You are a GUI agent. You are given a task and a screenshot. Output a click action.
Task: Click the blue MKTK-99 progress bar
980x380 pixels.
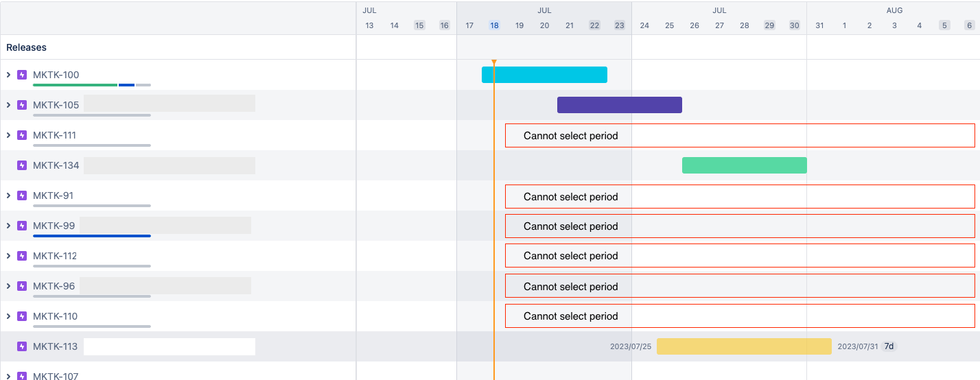pos(92,236)
